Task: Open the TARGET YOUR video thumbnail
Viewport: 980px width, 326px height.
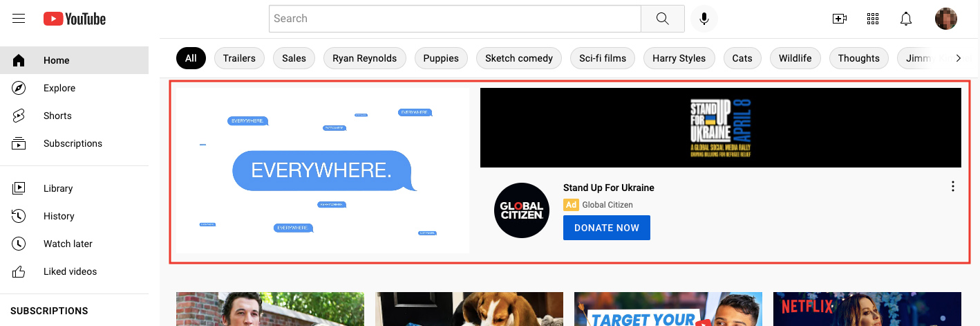Action: (668, 309)
